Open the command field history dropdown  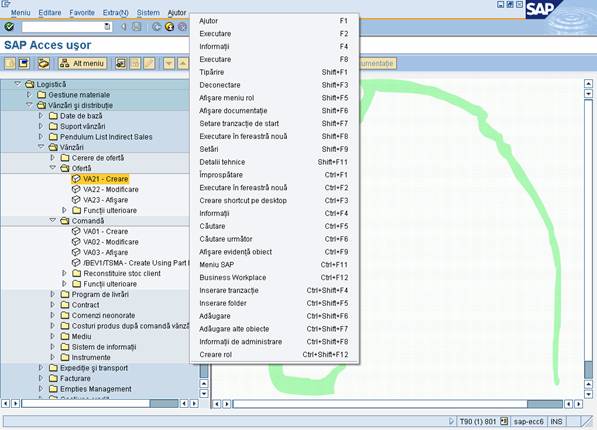[107, 27]
